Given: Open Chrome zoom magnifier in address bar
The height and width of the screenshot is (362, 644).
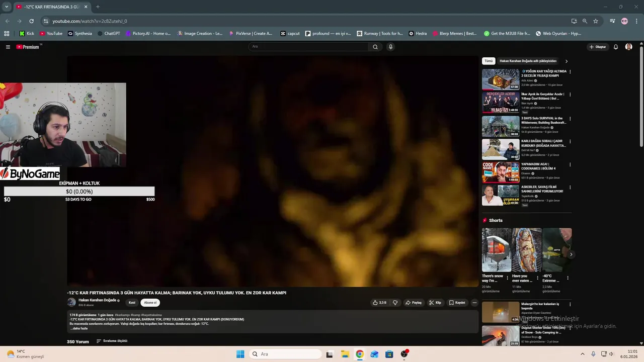Looking at the screenshot, I should point(585,21).
